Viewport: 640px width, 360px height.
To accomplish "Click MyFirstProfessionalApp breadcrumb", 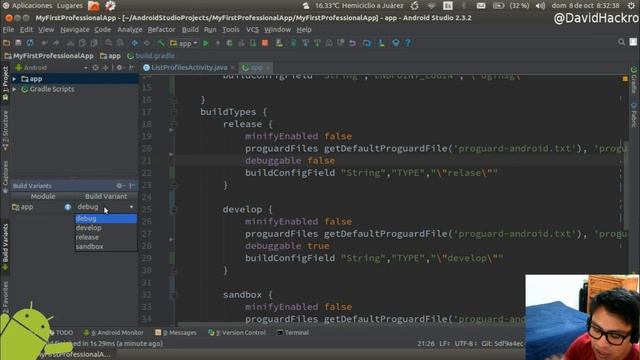I will click(x=49, y=56).
